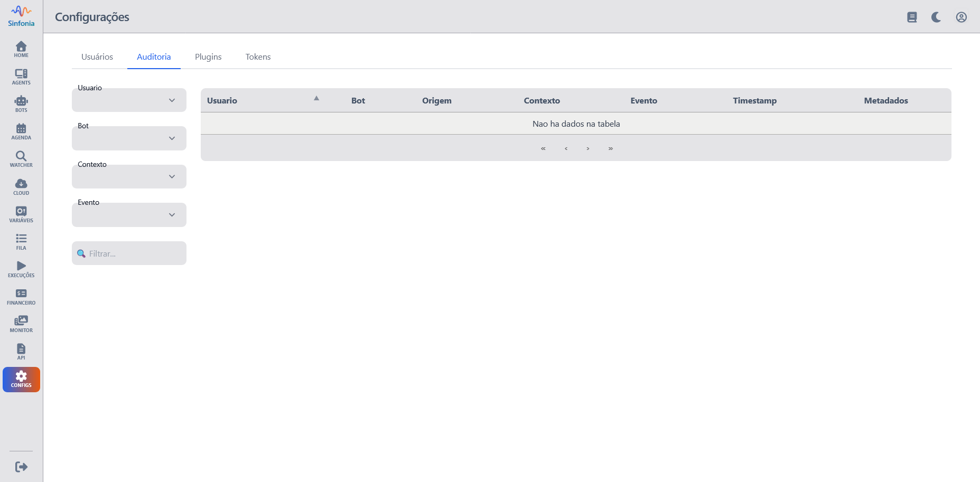Open Variáveis in the sidebar
This screenshot has width=980, height=482.
(21, 214)
